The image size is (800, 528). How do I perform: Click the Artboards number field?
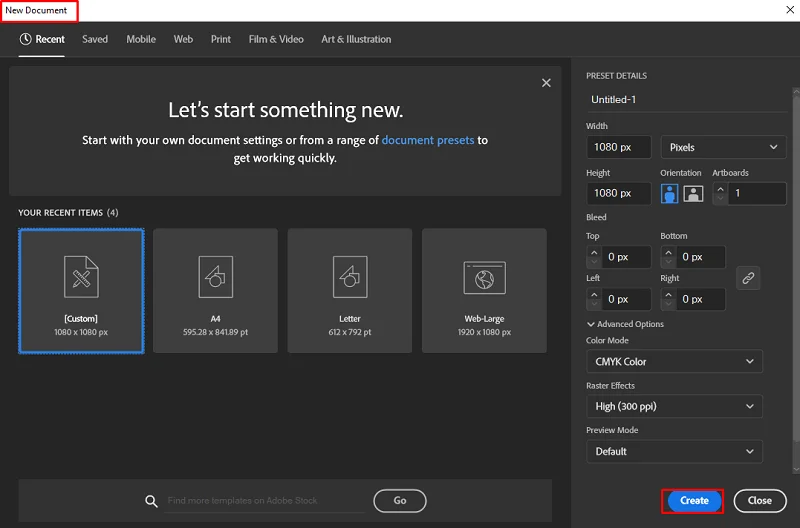757,193
